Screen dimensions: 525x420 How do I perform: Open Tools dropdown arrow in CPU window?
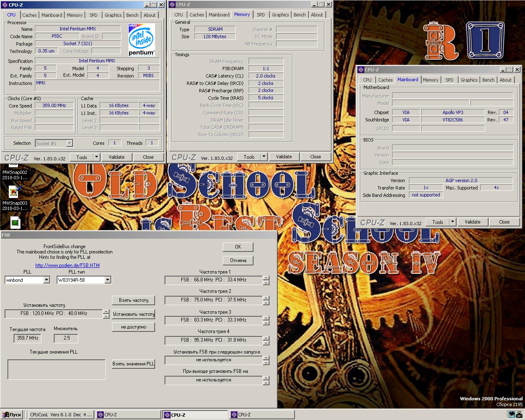[96, 157]
